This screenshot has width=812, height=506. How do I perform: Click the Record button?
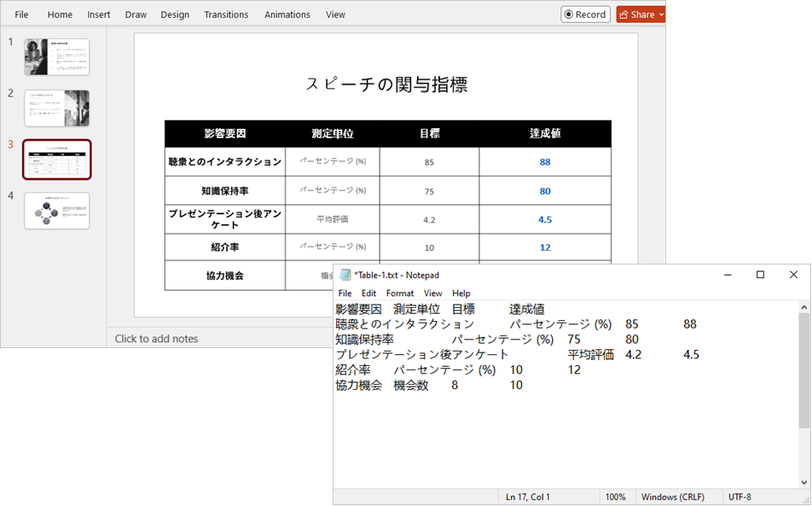pos(585,15)
